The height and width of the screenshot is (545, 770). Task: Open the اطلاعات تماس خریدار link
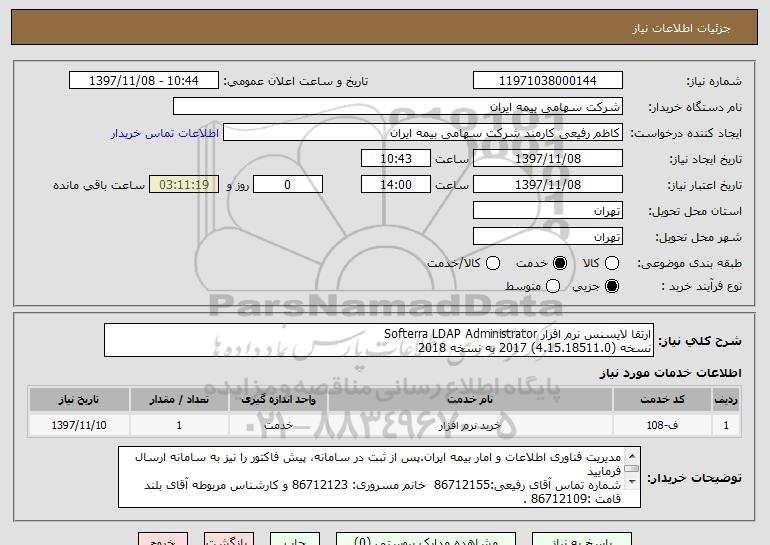click(x=165, y=133)
